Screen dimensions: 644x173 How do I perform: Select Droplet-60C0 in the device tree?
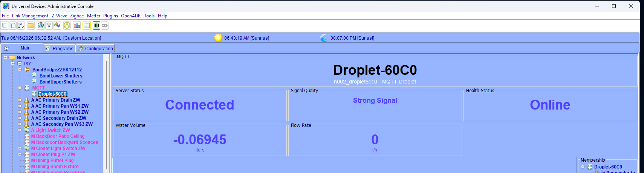coord(52,94)
